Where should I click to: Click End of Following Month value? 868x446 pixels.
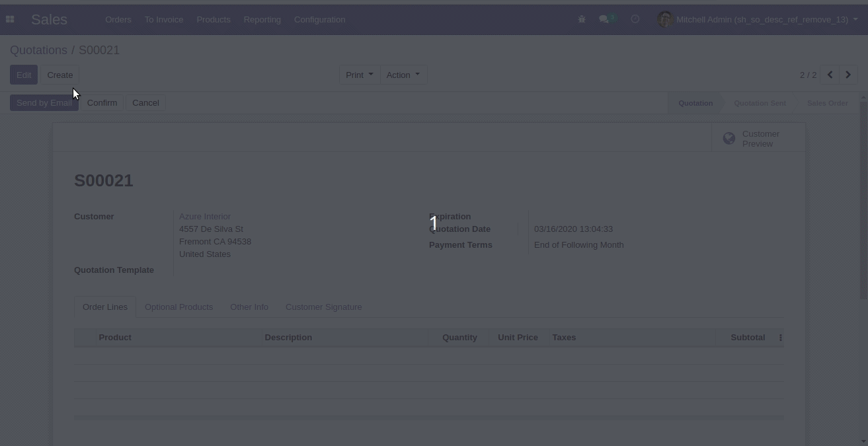point(579,244)
